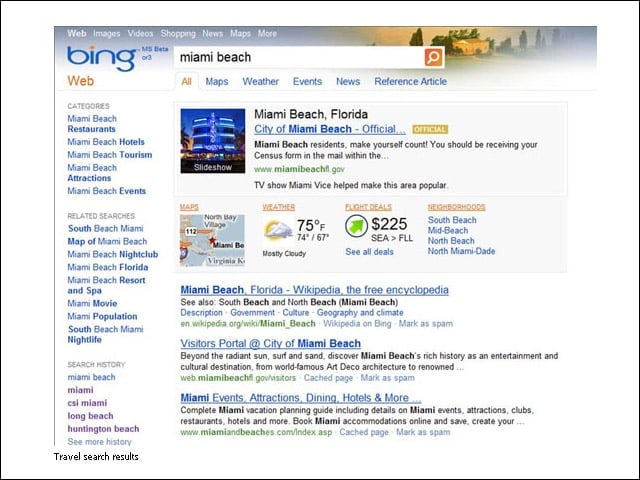Select the All results tab

point(187,81)
